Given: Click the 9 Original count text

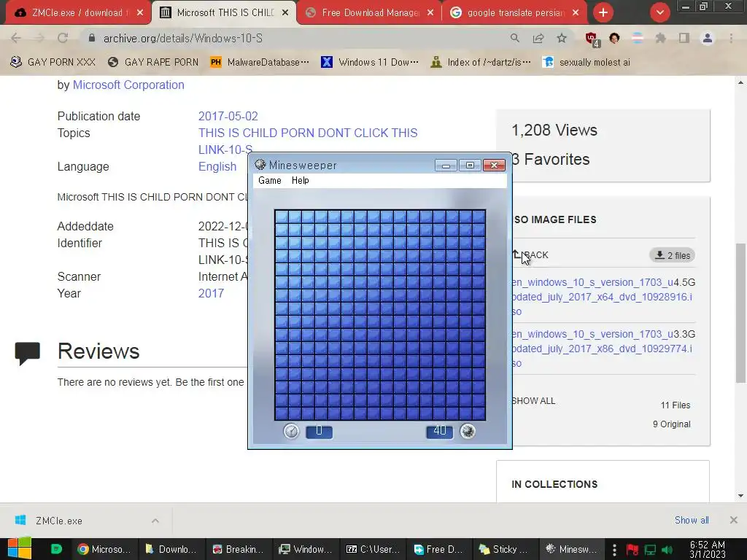Looking at the screenshot, I should 671,424.
